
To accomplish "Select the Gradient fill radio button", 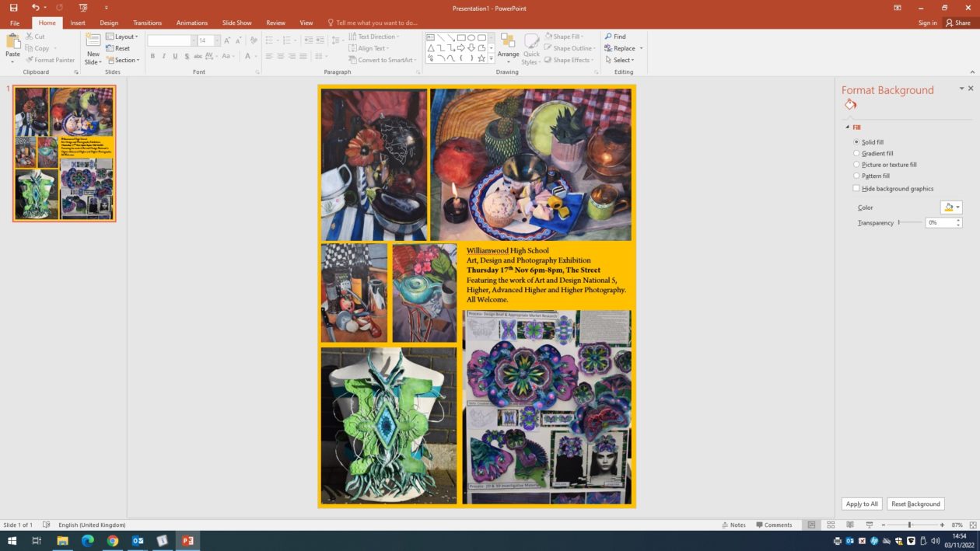I will [856, 154].
